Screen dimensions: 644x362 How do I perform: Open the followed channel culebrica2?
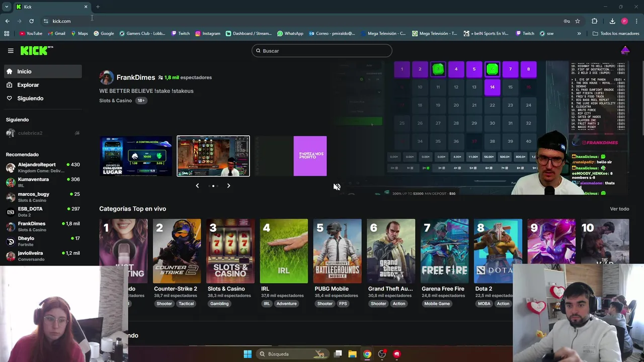click(42, 133)
